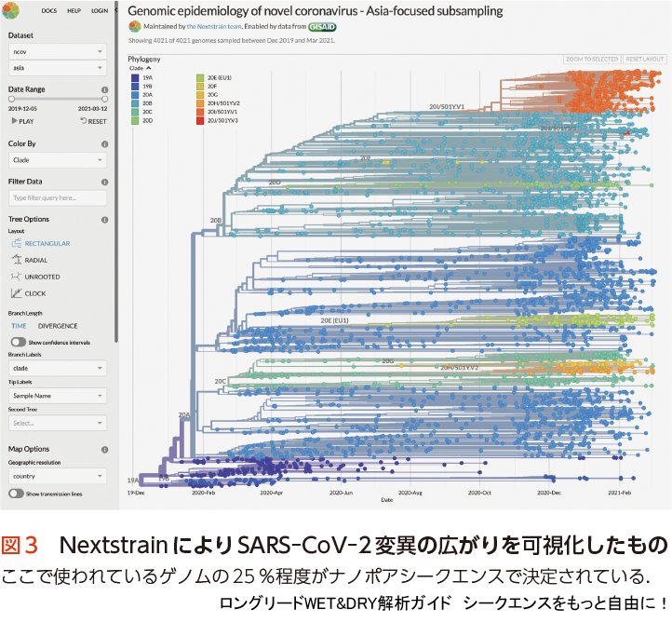Open the ncov dataset dropdown
The height and width of the screenshot is (623, 672).
tap(58, 51)
